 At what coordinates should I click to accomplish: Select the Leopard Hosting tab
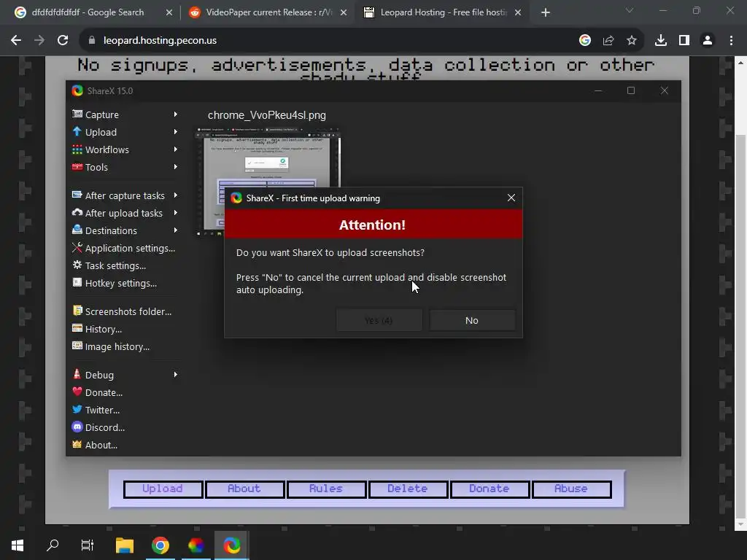coord(443,12)
